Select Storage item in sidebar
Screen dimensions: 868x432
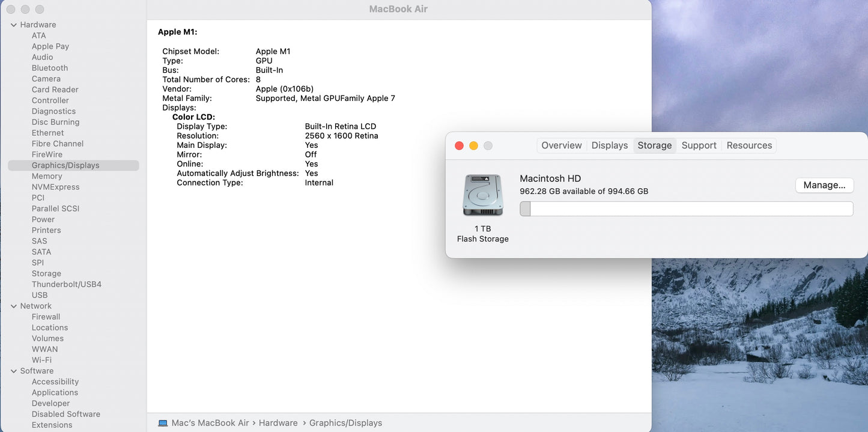[46, 273]
